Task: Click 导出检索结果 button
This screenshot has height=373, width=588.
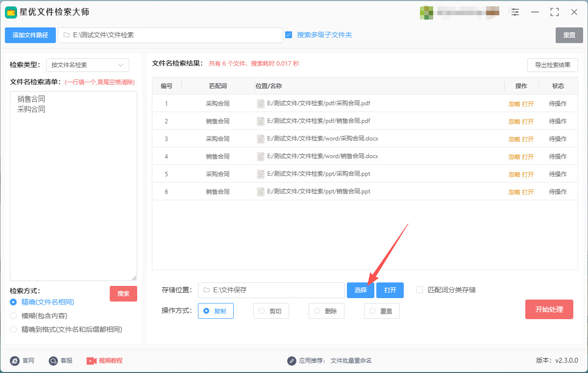Action: (553, 65)
